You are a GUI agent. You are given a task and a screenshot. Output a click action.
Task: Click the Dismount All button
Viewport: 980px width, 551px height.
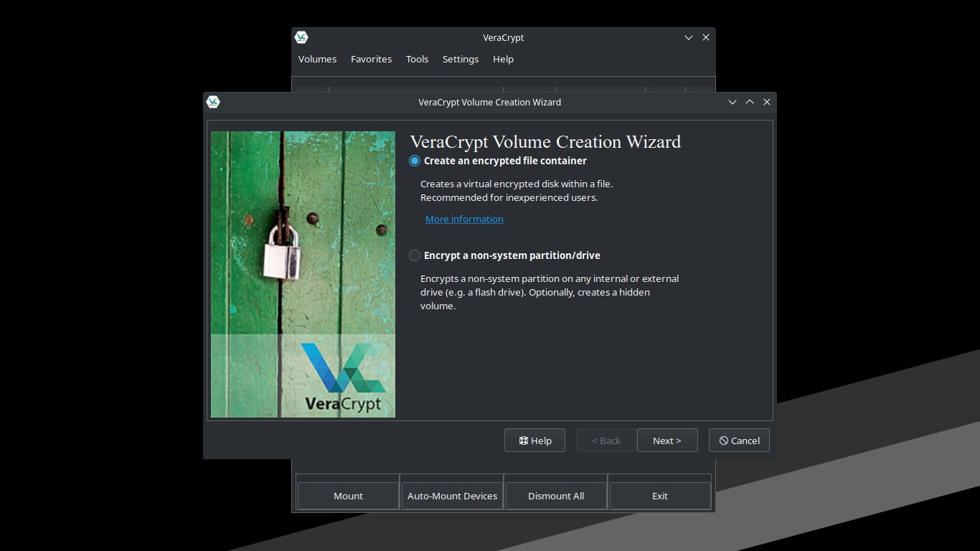click(556, 496)
